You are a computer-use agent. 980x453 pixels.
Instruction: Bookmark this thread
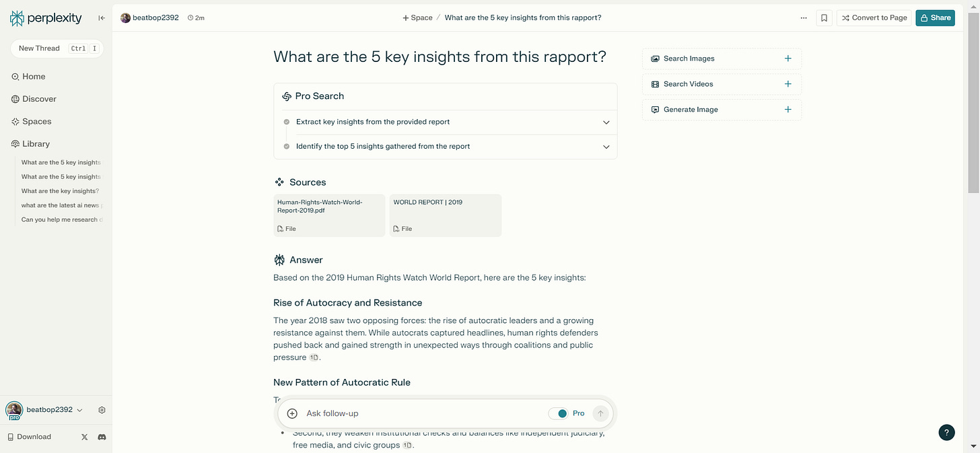tap(824, 18)
